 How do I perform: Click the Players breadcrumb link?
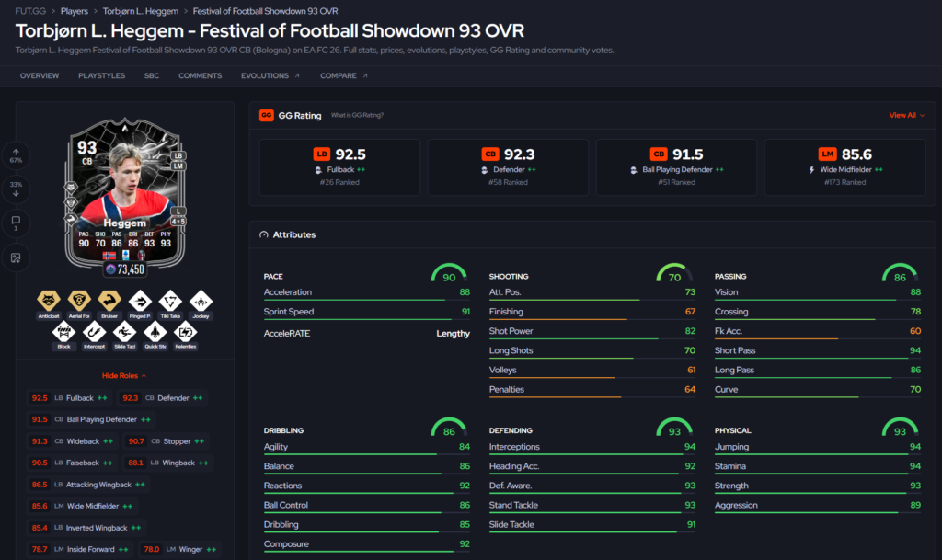pos(74,11)
